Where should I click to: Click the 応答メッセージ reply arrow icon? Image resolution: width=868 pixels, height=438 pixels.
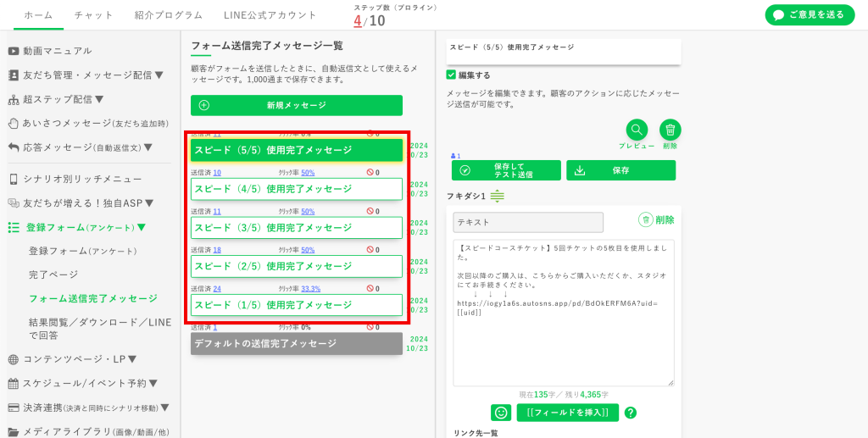14,147
